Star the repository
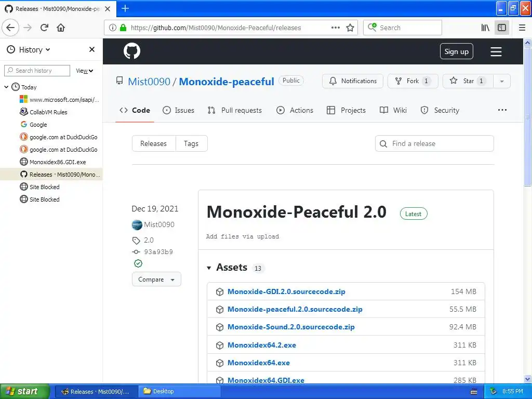Image resolution: width=532 pixels, height=399 pixels. [x=468, y=81]
